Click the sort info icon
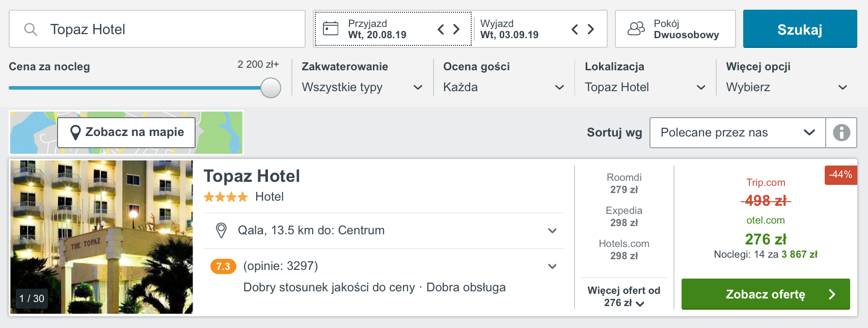 pos(842,132)
